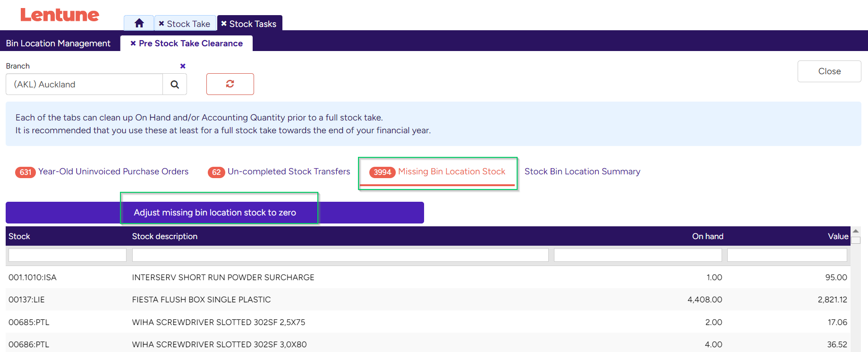Click WIHA SCREWDRIVER SLOTTED 302SF 3,0X80
The image size is (868, 352).
(219, 344)
